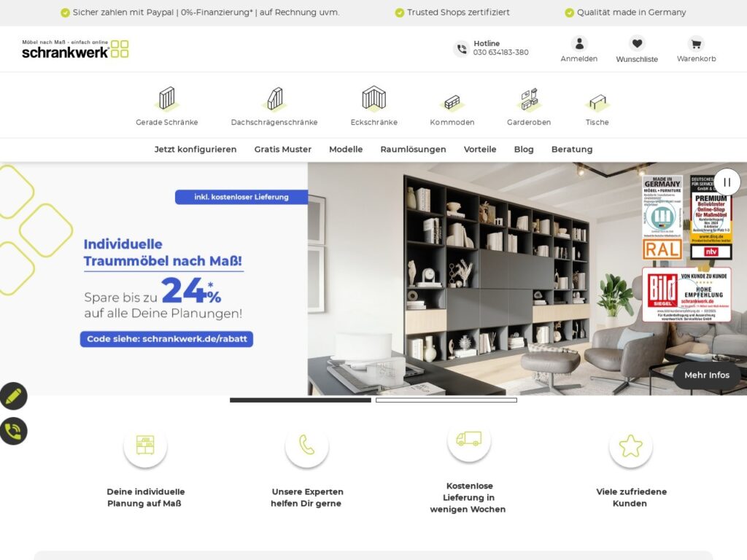Open the Kommoden category icon

452,101
